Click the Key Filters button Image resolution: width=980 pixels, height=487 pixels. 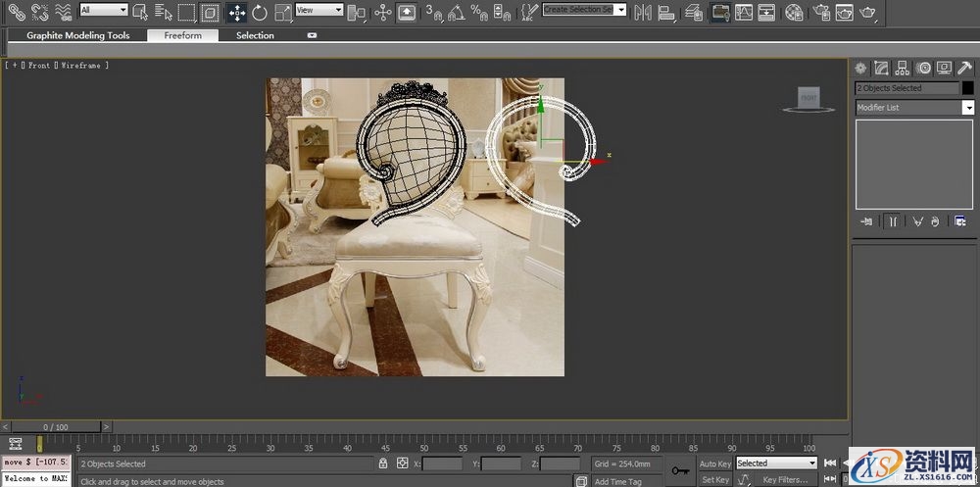coord(785,480)
